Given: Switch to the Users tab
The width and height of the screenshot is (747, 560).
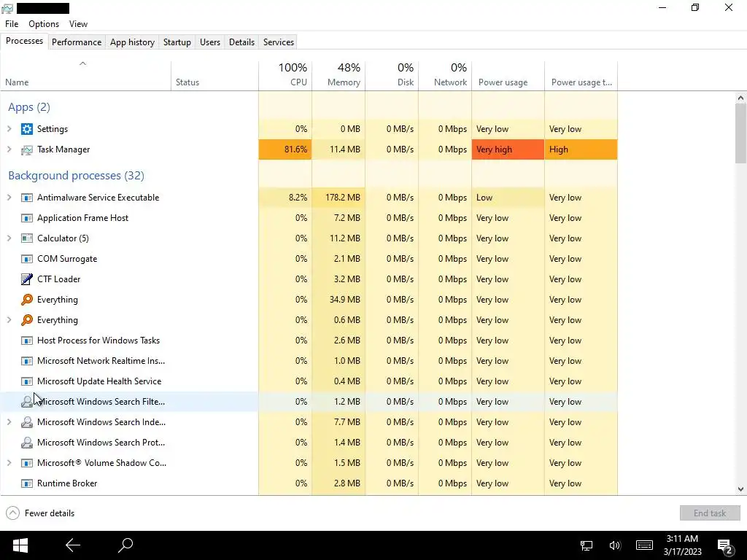Looking at the screenshot, I should click(x=210, y=42).
